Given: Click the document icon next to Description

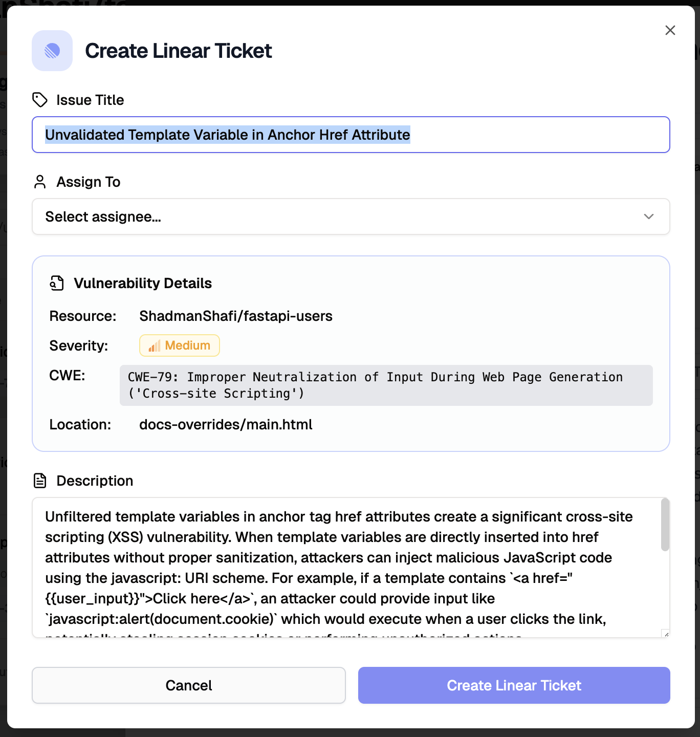Looking at the screenshot, I should tap(40, 480).
